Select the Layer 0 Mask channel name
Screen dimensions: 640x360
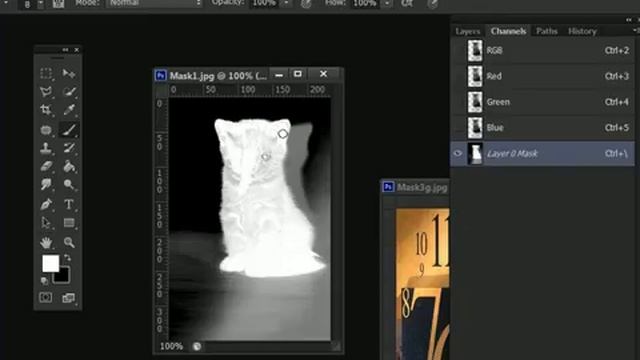coord(512,153)
